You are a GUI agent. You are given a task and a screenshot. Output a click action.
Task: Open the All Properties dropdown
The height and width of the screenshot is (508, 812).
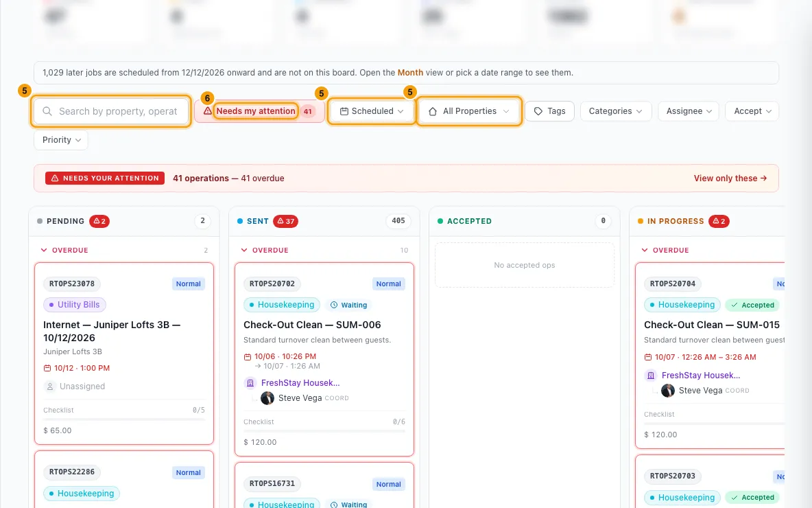(468, 111)
